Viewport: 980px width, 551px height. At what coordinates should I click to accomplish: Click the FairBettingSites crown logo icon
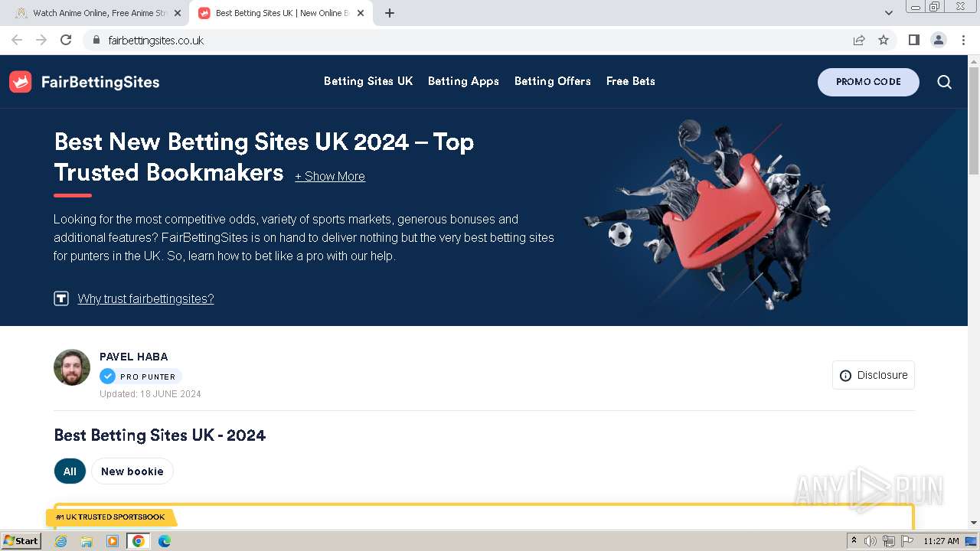(x=21, y=82)
